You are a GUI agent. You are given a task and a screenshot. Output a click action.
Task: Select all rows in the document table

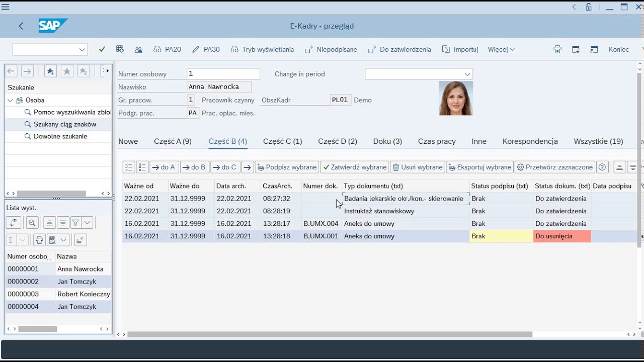tap(128, 167)
